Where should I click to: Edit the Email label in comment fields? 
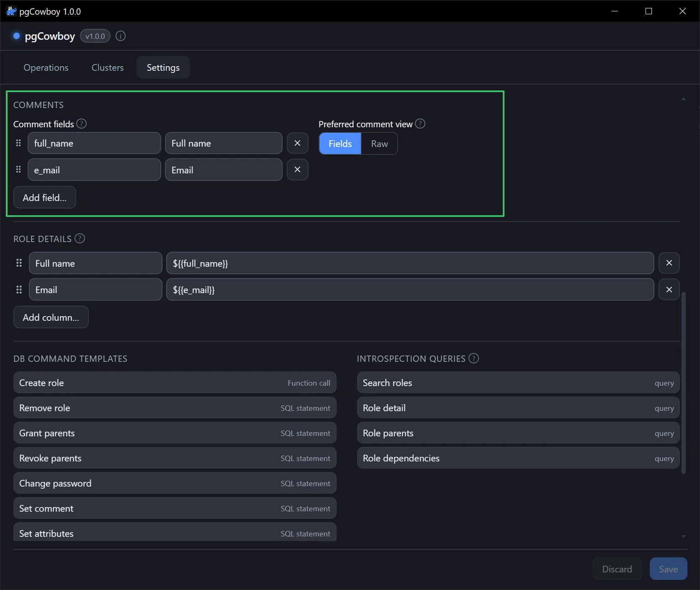(x=224, y=170)
